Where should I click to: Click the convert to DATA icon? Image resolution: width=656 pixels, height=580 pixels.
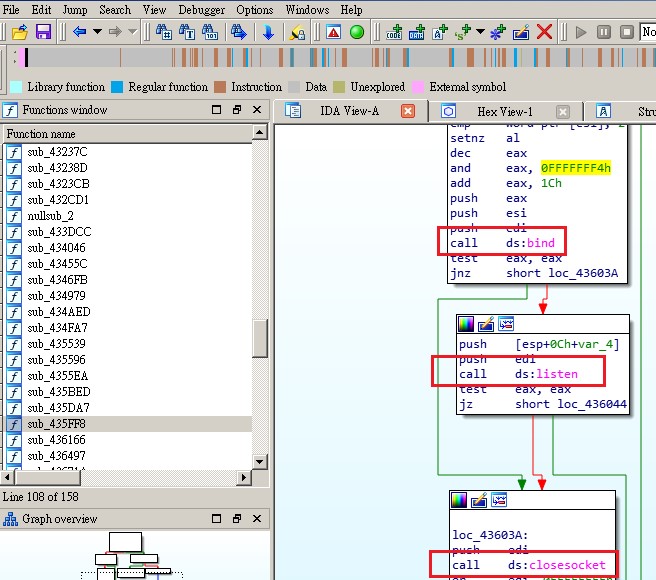pos(417,32)
